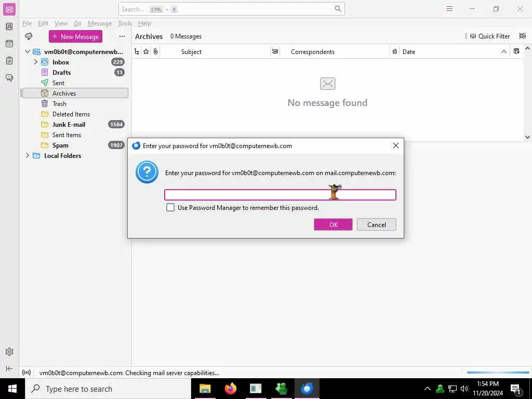The image size is (532, 399).
Task: Select the Drafts folder
Action: 75,73
